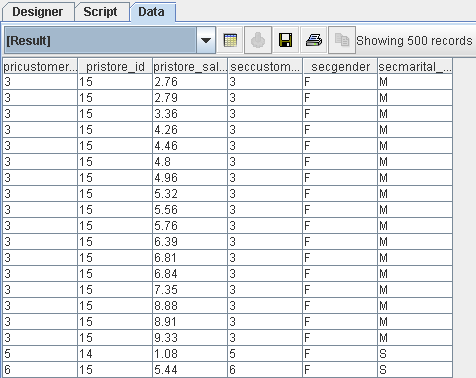Viewport: 476px width, 378px height.
Task: Click the 6.39 sales cell
Action: pos(190,242)
